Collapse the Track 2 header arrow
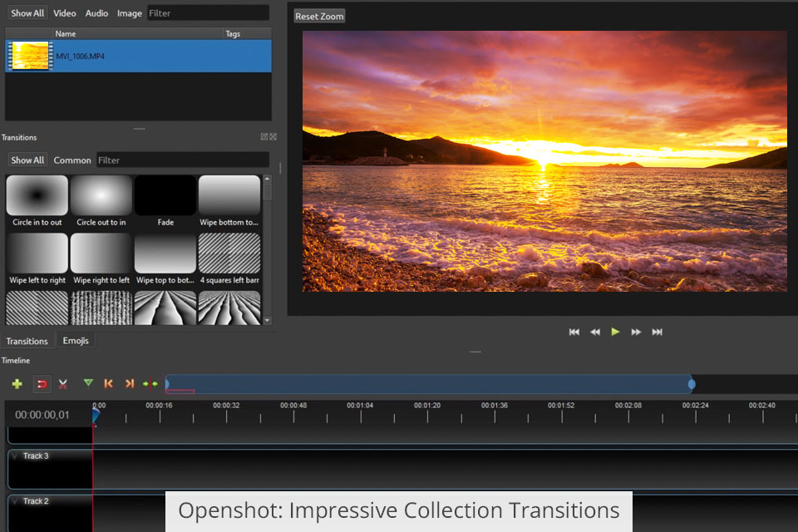The width and height of the screenshot is (798, 532). (x=15, y=501)
